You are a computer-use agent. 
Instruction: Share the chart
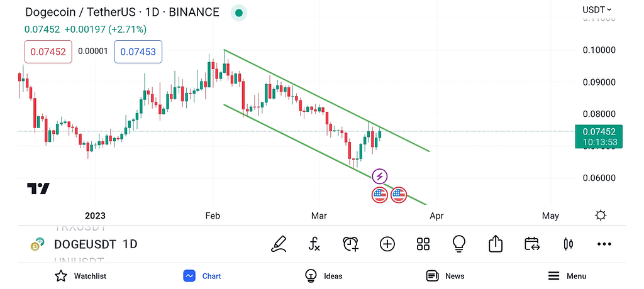click(x=496, y=244)
